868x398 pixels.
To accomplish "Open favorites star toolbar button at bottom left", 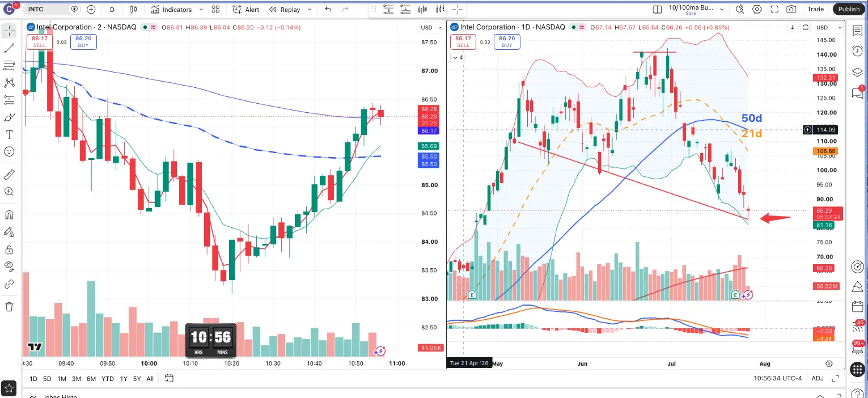I will tap(9, 388).
